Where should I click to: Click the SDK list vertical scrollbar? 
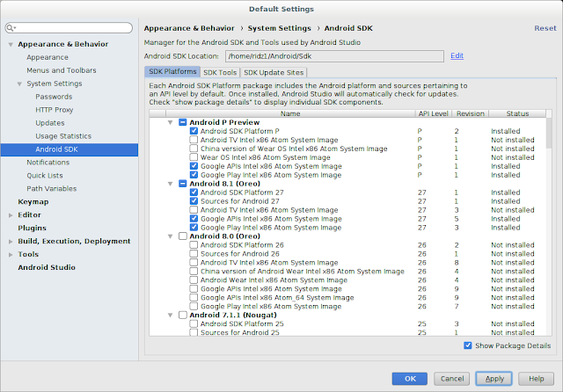[549, 133]
